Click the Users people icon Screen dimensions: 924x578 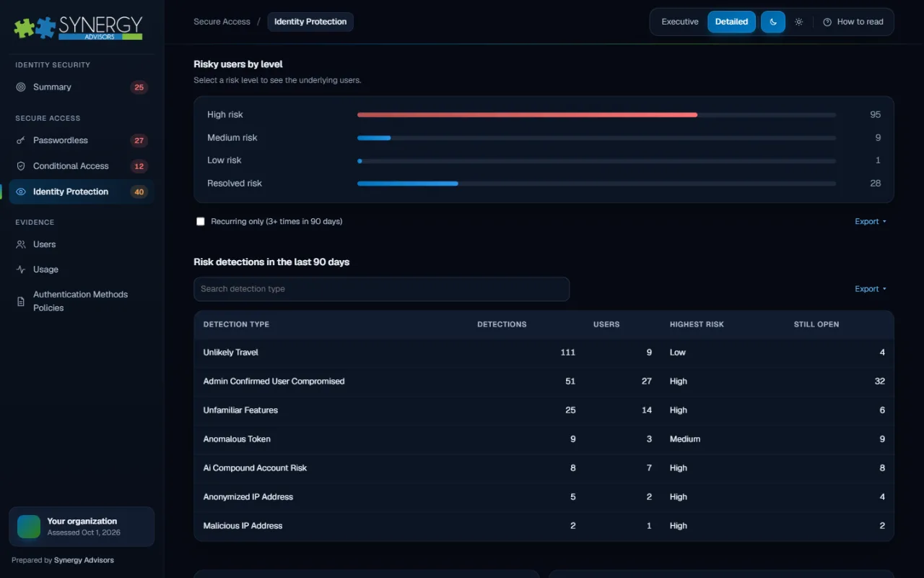coord(21,244)
